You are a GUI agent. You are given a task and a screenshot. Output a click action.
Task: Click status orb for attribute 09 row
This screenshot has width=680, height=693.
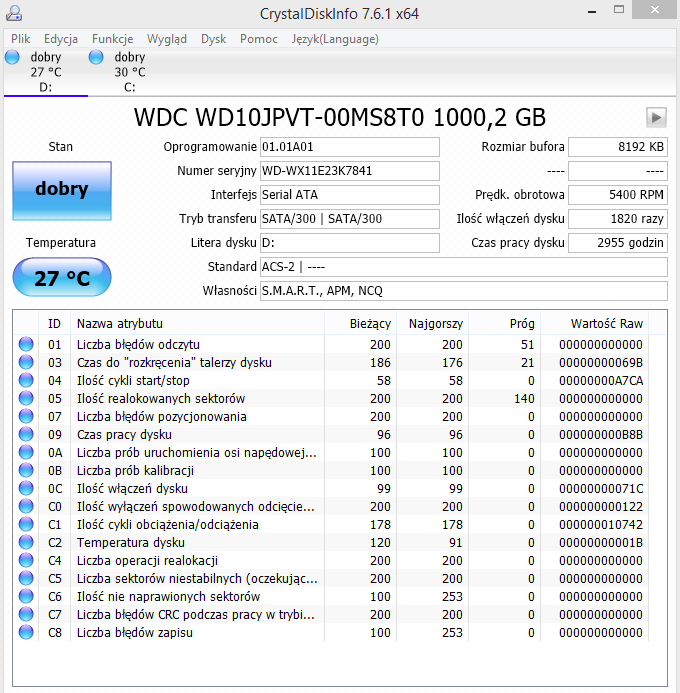click(x=26, y=434)
